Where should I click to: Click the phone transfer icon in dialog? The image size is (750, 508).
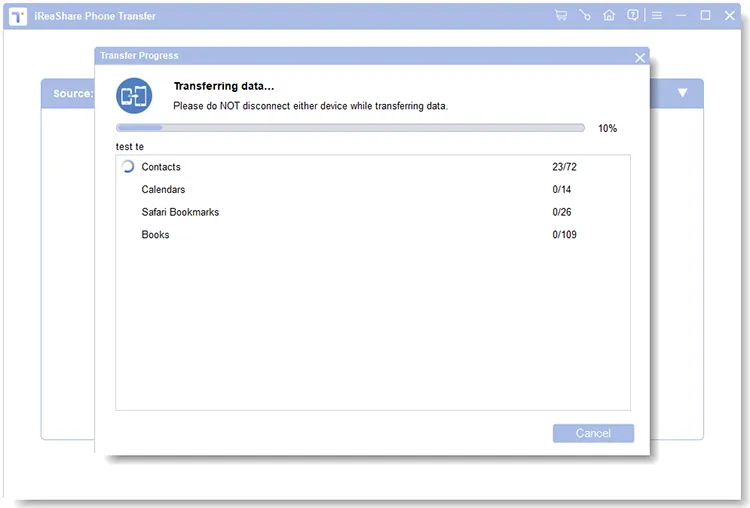tap(134, 96)
